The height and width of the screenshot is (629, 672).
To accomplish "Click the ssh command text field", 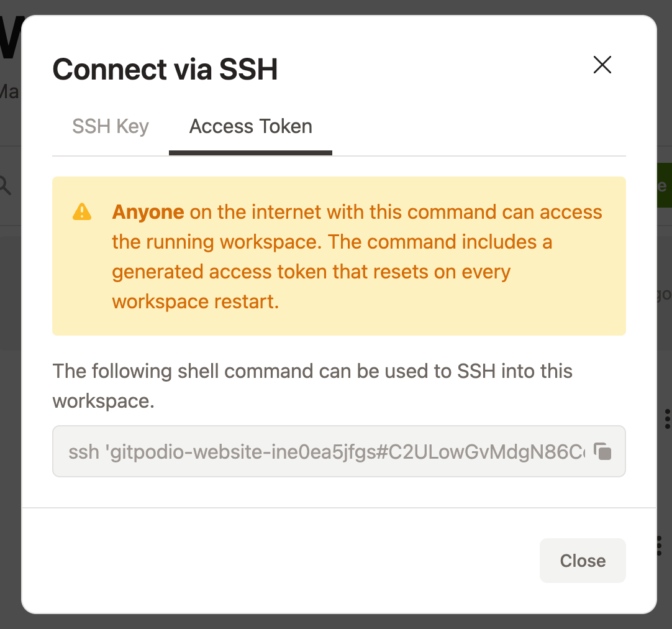I will tap(311, 451).
